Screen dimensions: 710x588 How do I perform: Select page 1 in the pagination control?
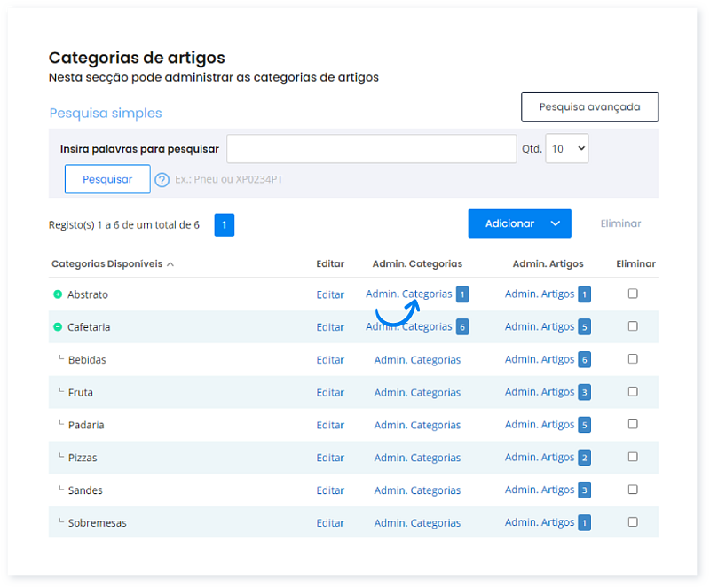pos(224,224)
